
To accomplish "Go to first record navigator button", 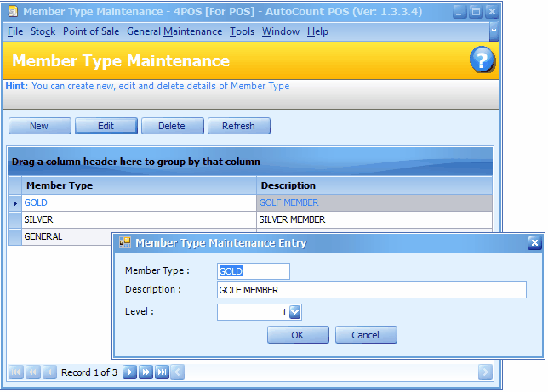I will tap(16, 372).
